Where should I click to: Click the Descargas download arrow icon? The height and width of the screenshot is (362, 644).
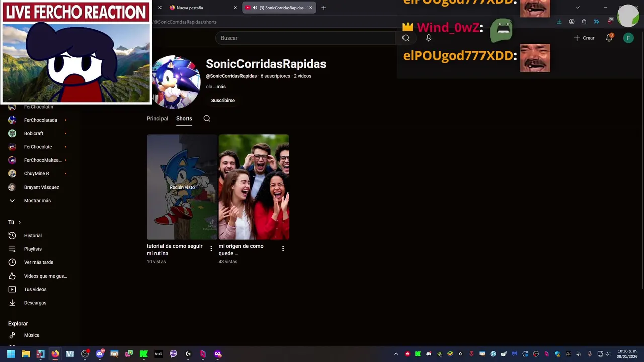click(12, 303)
